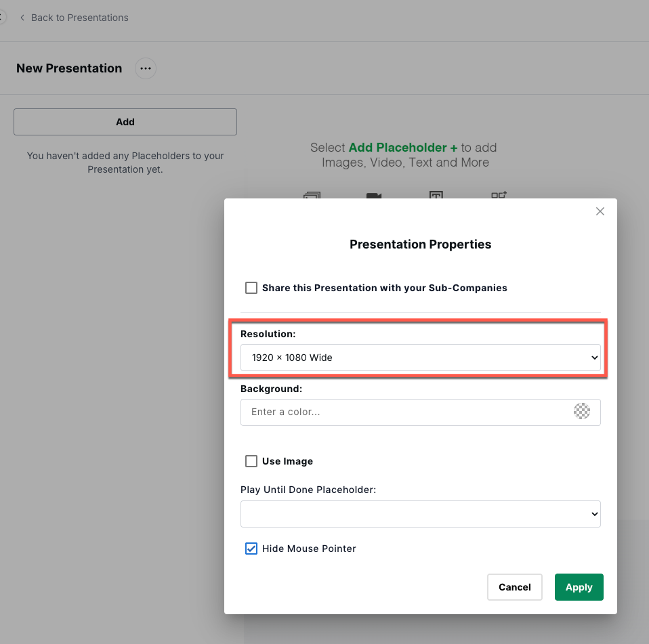The width and height of the screenshot is (649, 644).
Task: Apply the presentation properties
Action: 579,587
